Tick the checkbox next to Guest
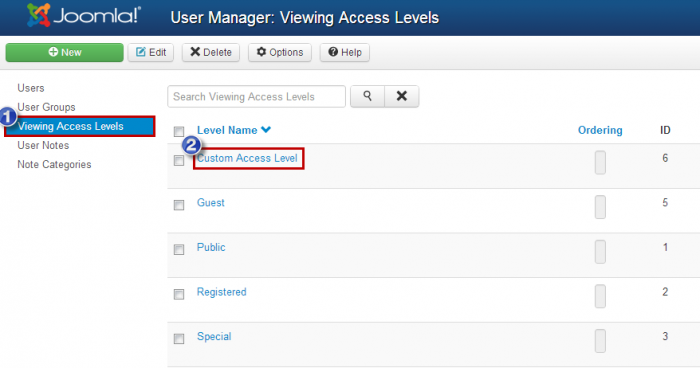 tap(179, 205)
